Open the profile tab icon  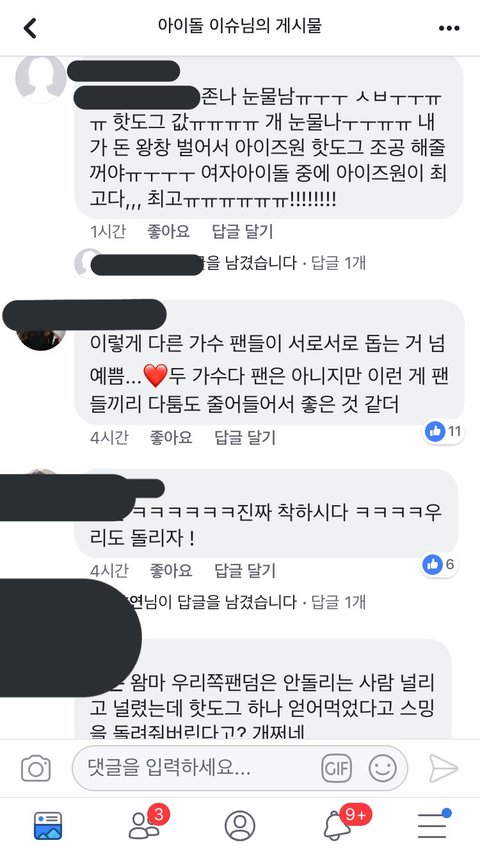(x=240, y=825)
